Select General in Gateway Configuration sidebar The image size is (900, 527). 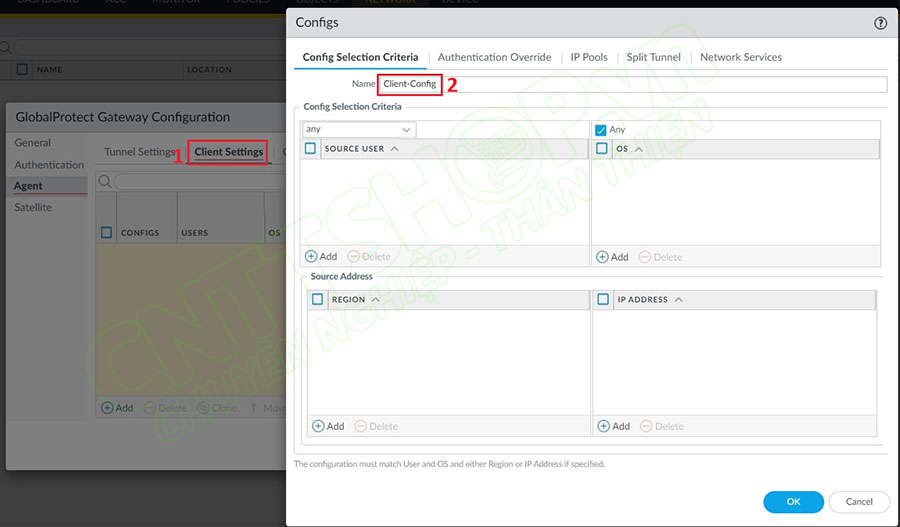click(33, 143)
